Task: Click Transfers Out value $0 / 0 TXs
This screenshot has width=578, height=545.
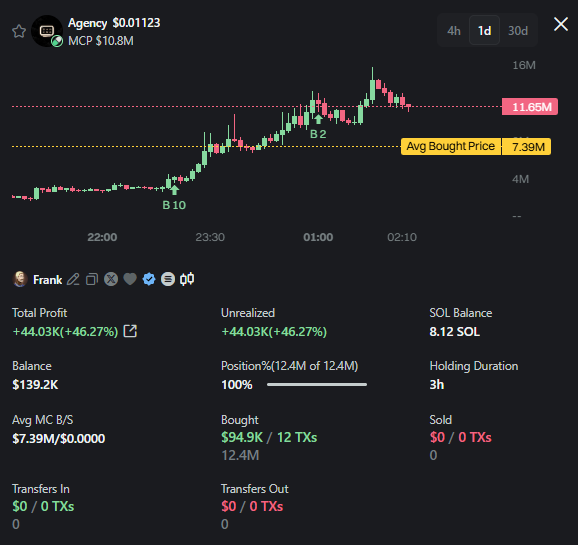Action: pyautogui.click(x=252, y=506)
